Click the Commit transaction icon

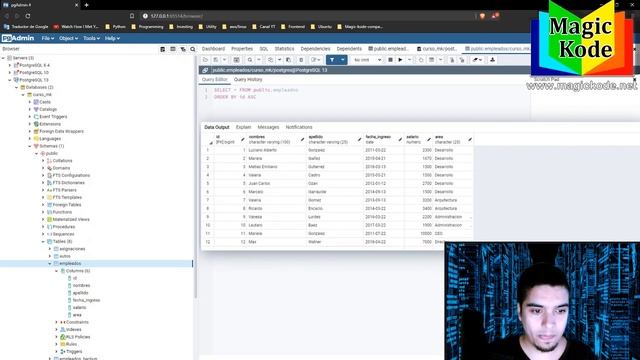pos(452,60)
